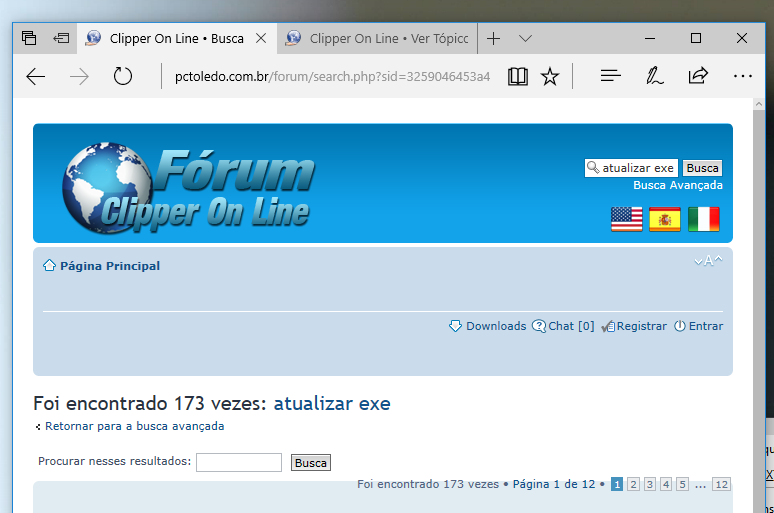The height and width of the screenshot is (513, 774).
Task: Click the page vertical scrollbar track
Action: click(x=759, y=311)
